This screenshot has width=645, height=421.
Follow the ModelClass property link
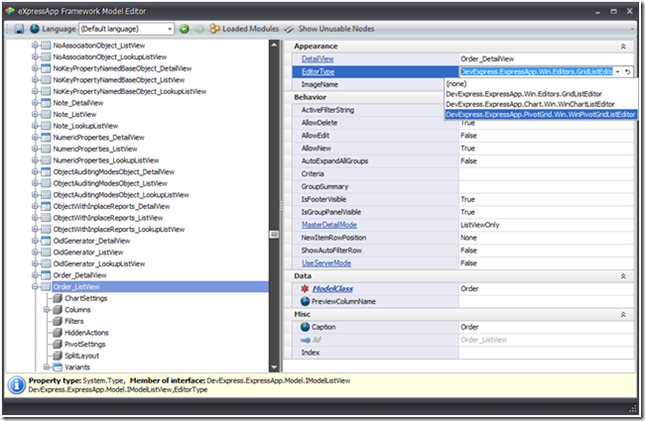332,288
